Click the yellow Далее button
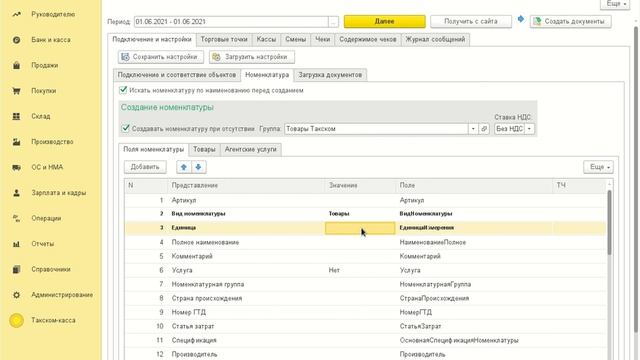 click(x=384, y=22)
